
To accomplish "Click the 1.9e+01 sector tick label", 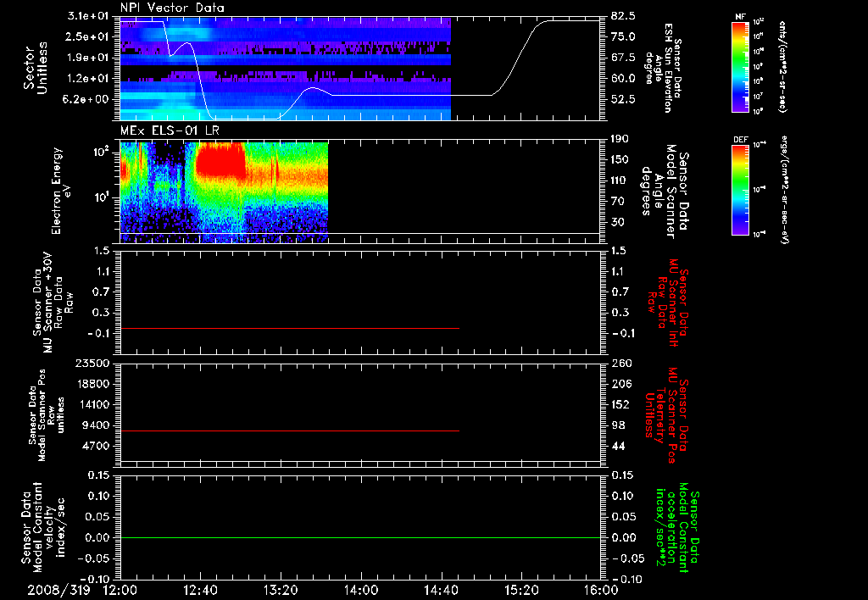I will pos(88,58).
